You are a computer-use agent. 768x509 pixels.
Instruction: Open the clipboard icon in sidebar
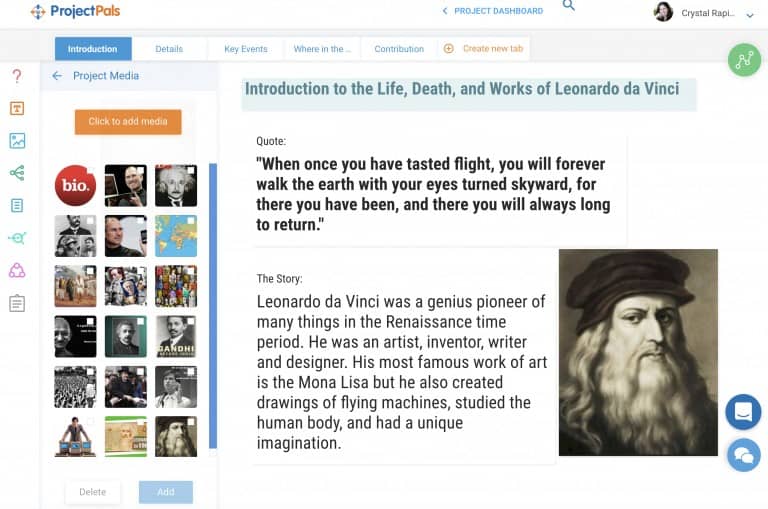(x=17, y=303)
